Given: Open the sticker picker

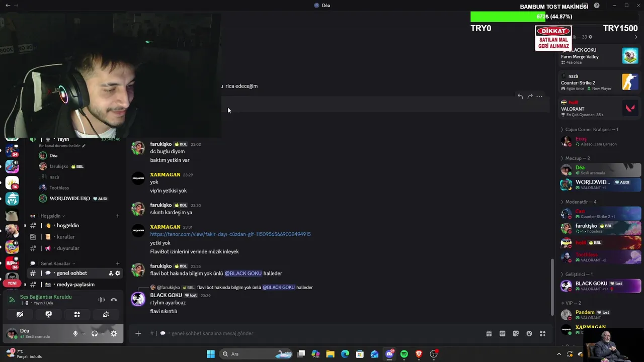Looking at the screenshot, I should (x=516, y=333).
